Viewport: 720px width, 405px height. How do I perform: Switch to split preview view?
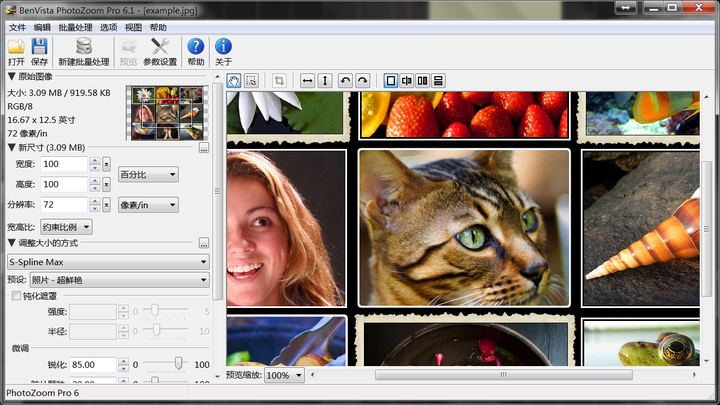tap(406, 81)
